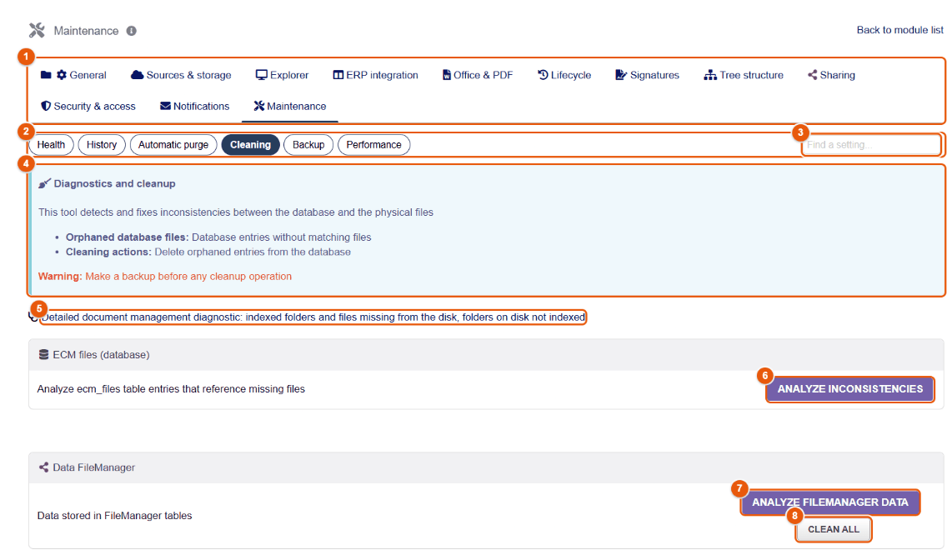Image resolution: width=952 pixels, height=560 pixels.
Task: Run Analyze FileManager Data
Action: pyautogui.click(x=830, y=502)
